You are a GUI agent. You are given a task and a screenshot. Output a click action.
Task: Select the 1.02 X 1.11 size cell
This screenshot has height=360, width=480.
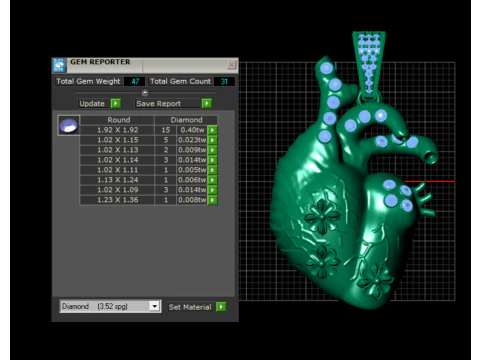pyautogui.click(x=117, y=170)
